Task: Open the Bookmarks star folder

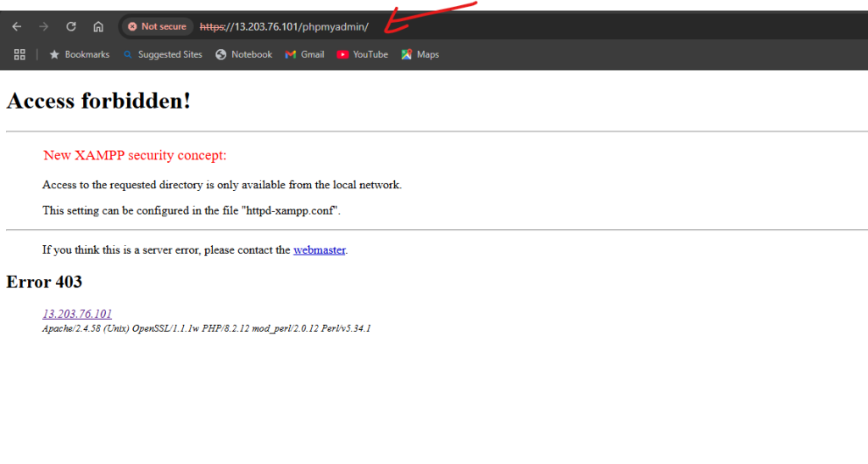Action: tap(80, 54)
